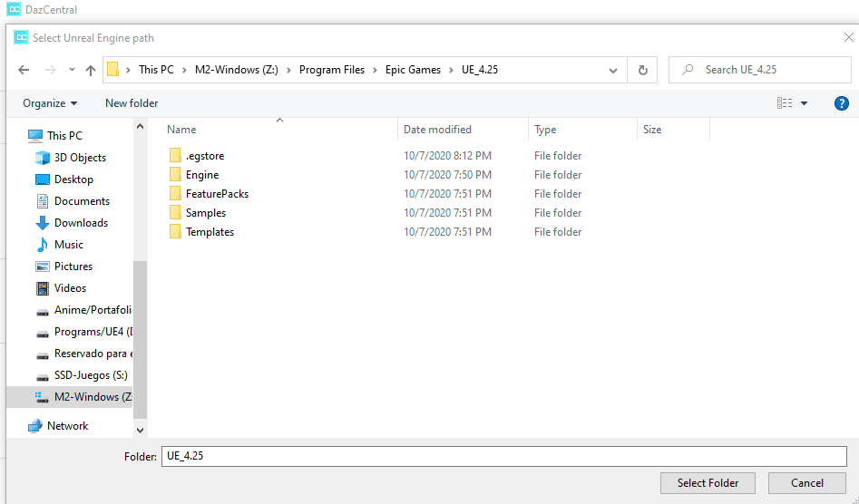Open 3D Objects in sidebar

pyautogui.click(x=80, y=158)
